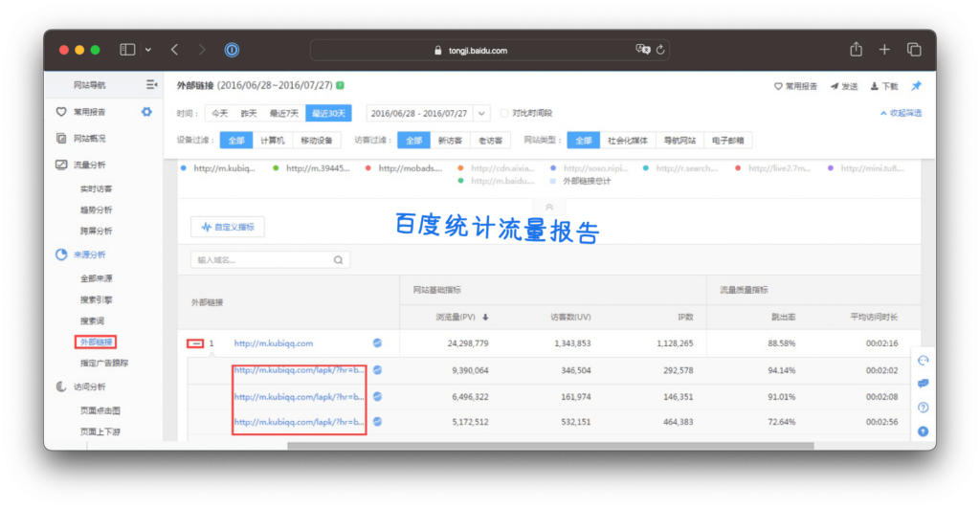Click the tongji.baidu.com address bar

coord(489,50)
